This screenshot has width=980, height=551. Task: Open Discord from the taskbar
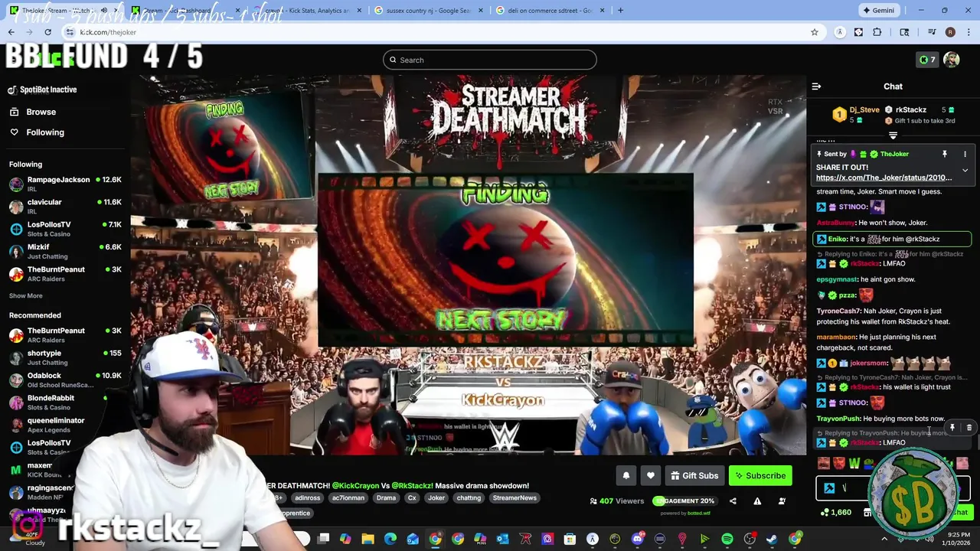(637, 540)
